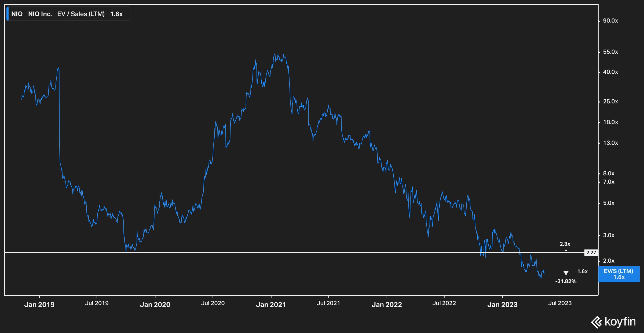
Task: Click the 3.0x y-axis label
Action: click(609, 235)
